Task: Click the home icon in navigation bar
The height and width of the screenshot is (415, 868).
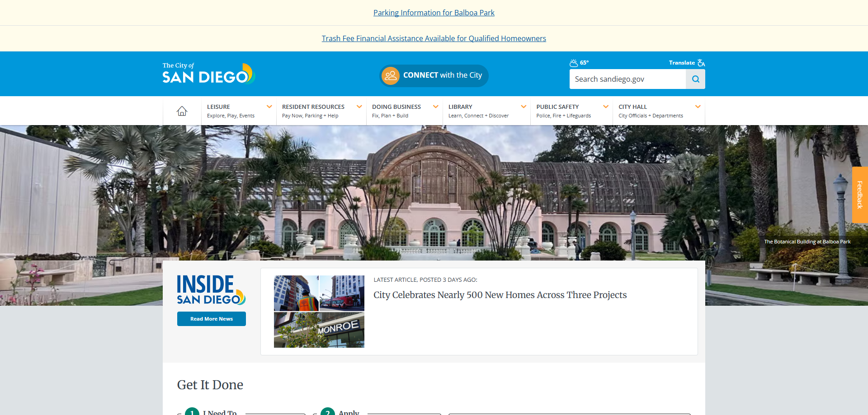Action: click(x=182, y=111)
